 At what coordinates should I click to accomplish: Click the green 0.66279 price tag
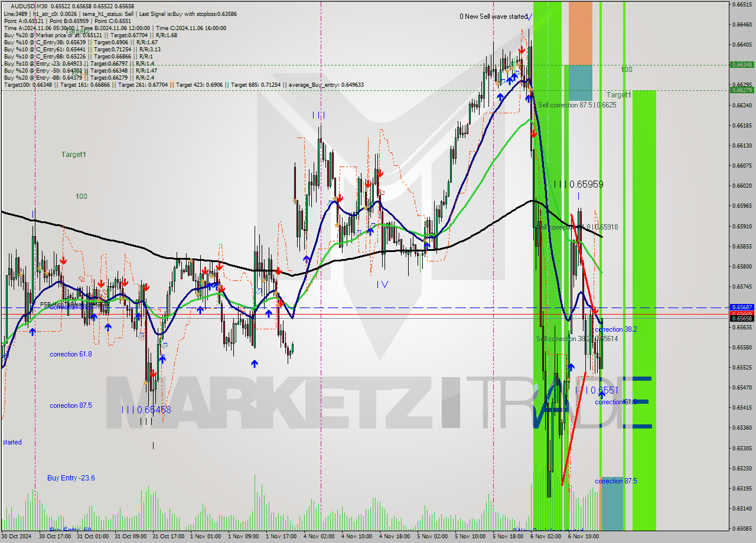742,90
